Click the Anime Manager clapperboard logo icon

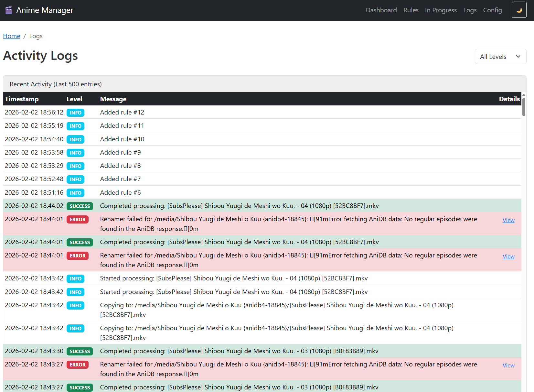click(9, 10)
